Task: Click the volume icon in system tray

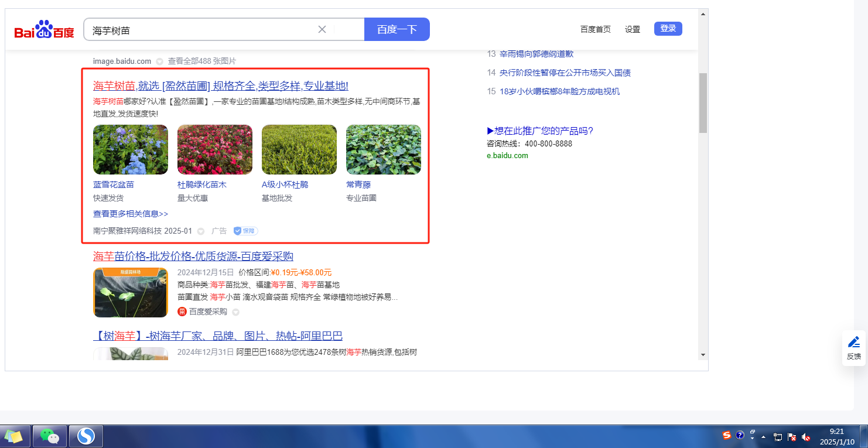Action: click(x=807, y=437)
